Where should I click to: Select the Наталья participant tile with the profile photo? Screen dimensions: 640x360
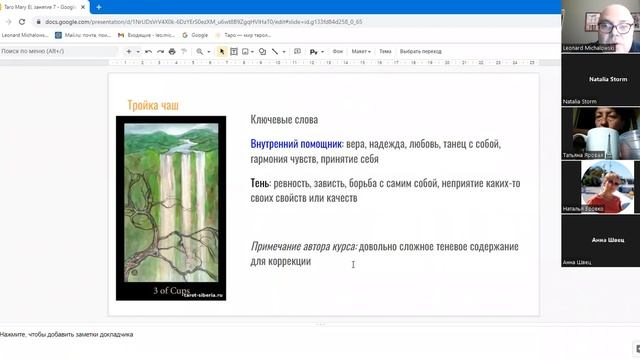(600, 187)
